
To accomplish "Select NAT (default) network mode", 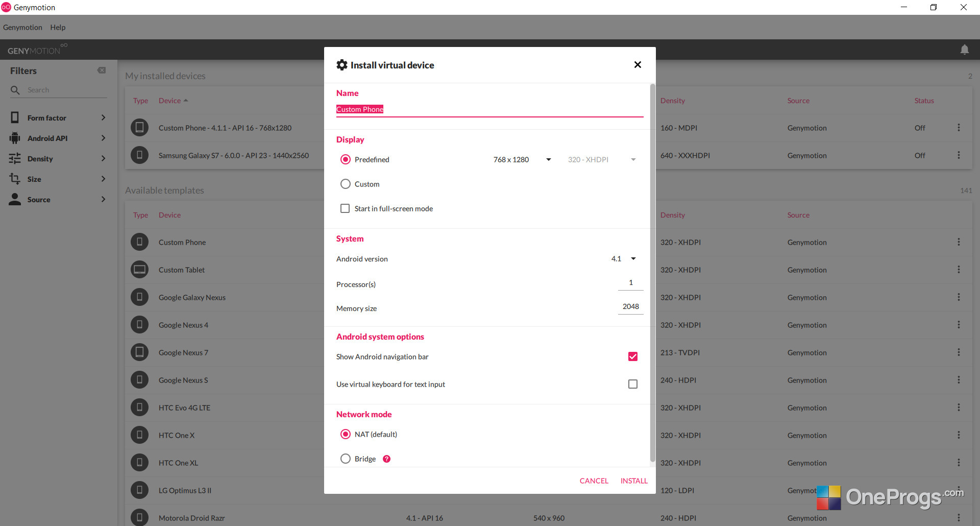I will (x=346, y=434).
